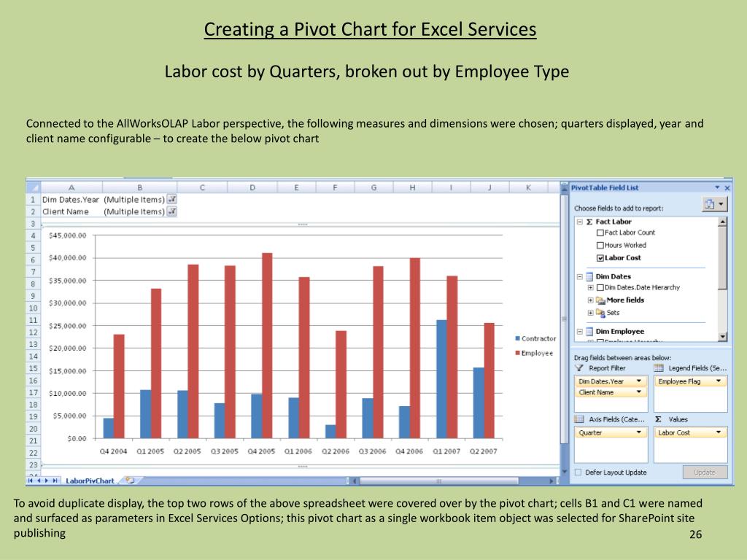The width and height of the screenshot is (747, 560).
Task: Click the worksheet horizontal scrollbar thumb
Action: coord(438,481)
